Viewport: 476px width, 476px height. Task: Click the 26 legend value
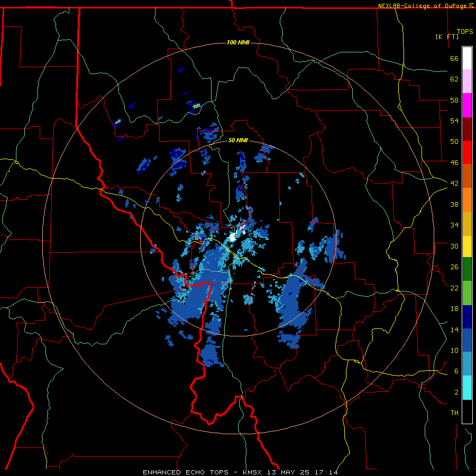(454, 267)
